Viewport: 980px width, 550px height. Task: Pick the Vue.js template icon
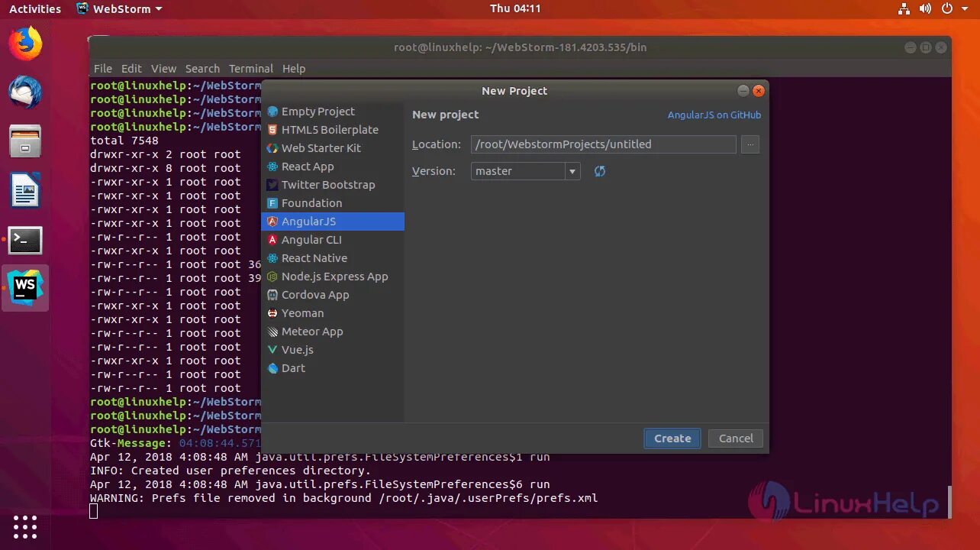pos(272,350)
